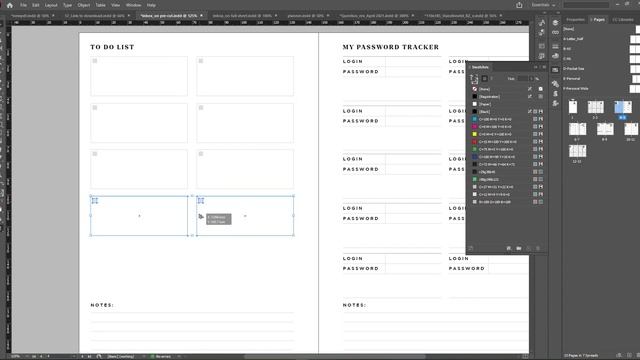Select the [Paper] swatch

(507, 104)
